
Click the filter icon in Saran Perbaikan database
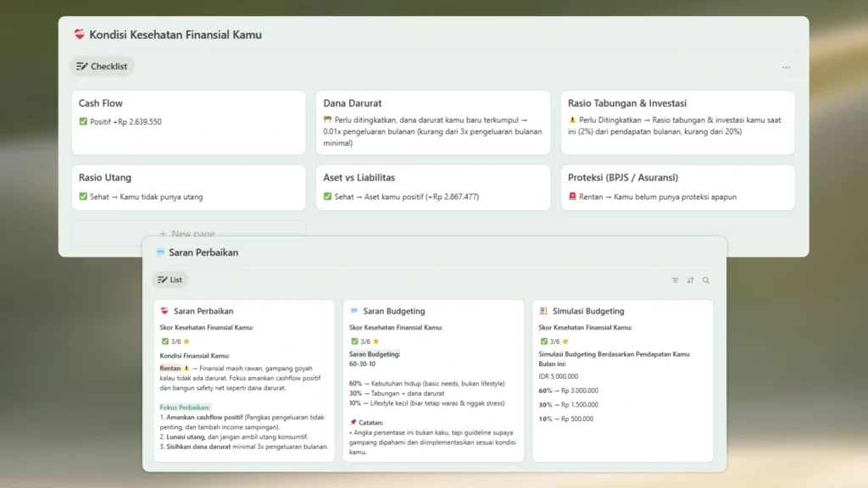tap(675, 280)
